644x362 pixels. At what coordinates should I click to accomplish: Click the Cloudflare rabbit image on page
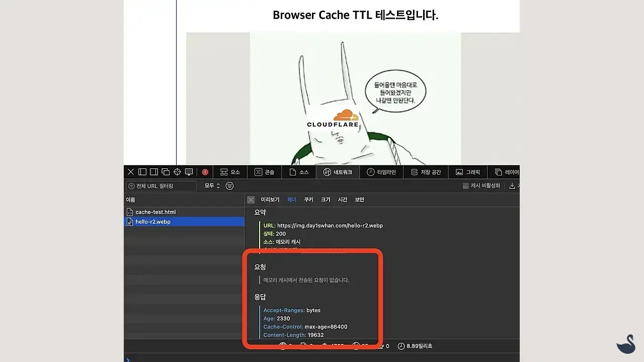click(x=355, y=99)
